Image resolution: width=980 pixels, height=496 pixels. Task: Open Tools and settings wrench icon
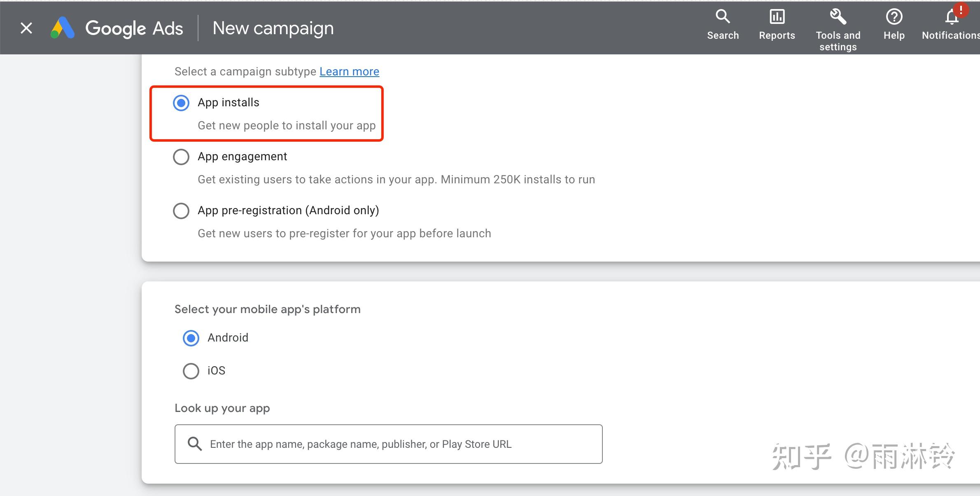click(x=838, y=16)
